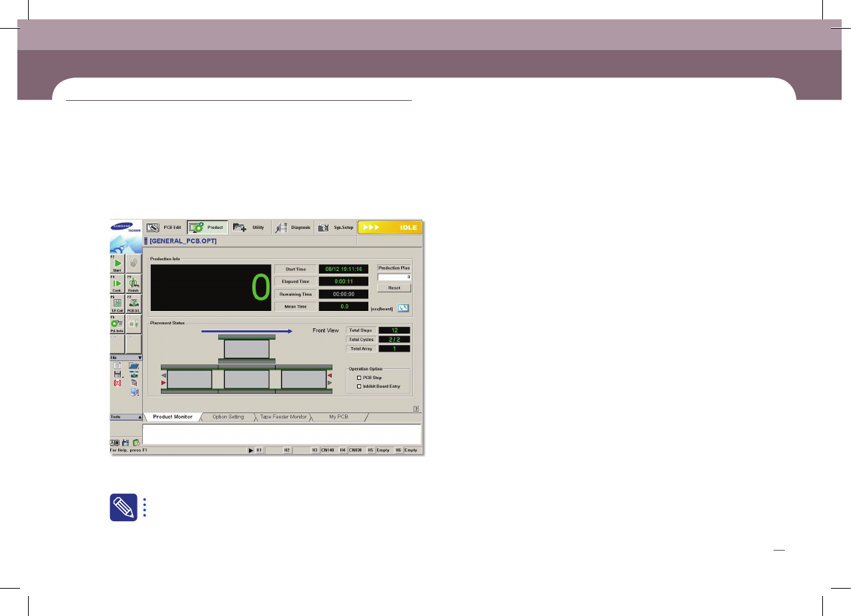Open the Diagnosis menu
Screen dimensions: 851x616
(293, 228)
